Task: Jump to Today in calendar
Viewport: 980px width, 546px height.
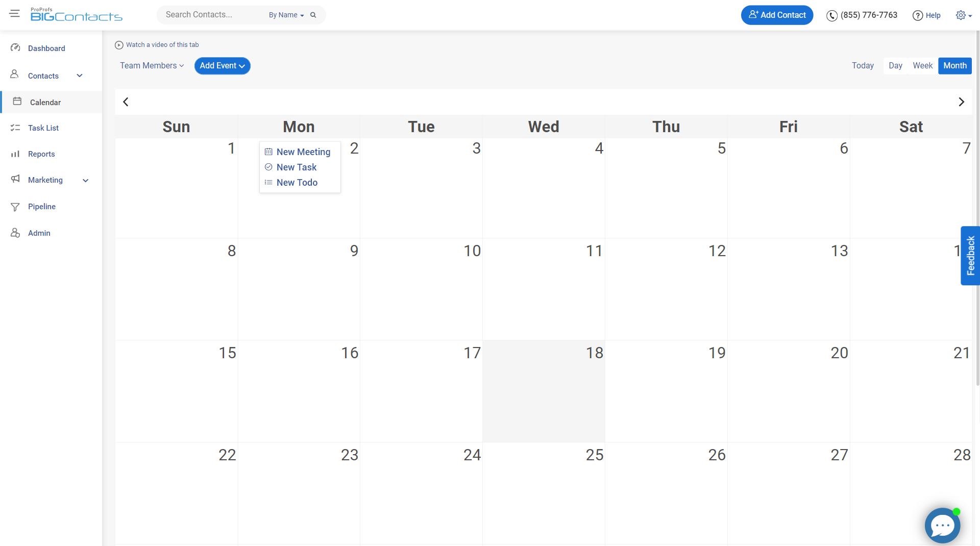Action: 863,66
